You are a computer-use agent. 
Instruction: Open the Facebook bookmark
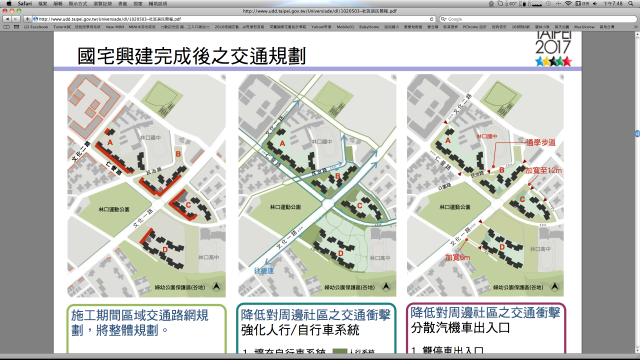tap(36, 27)
